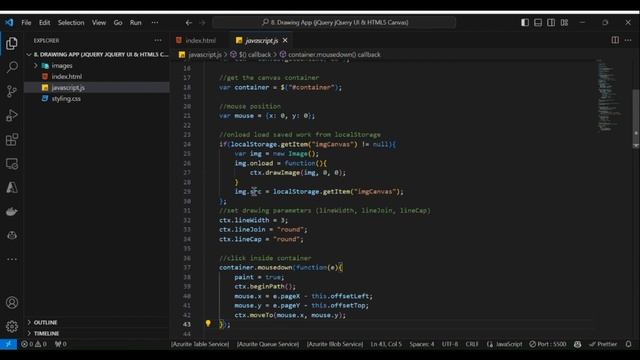Click the editor minimap
This screenshot has width=640, height=360.
[609, 96]
